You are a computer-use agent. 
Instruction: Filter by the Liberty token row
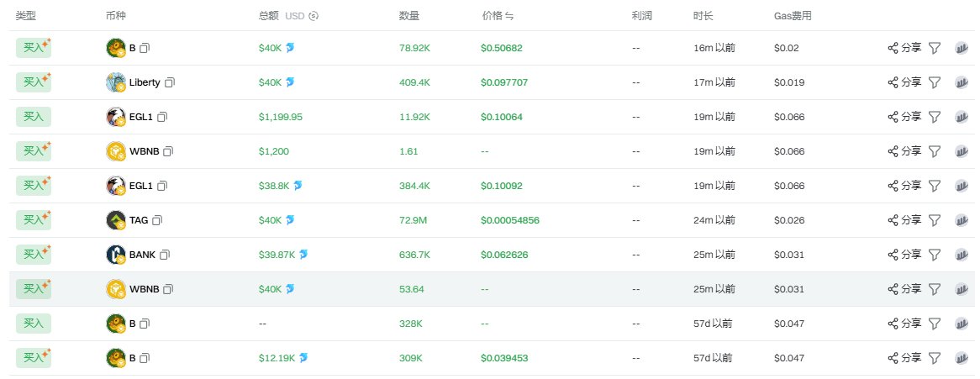[x=935, y=82]
